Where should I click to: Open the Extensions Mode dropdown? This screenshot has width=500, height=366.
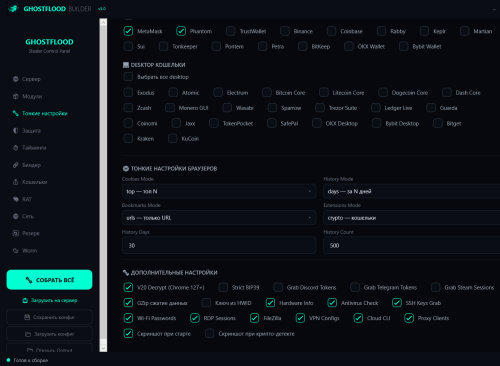tap(412, 218)
